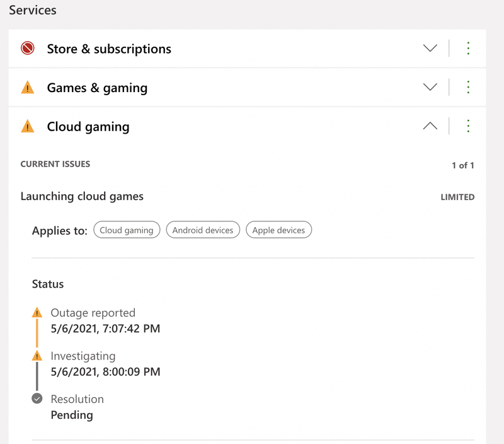Click the Outage reported warning icon
Screen dimensions: 504x444
coord(37,313)
